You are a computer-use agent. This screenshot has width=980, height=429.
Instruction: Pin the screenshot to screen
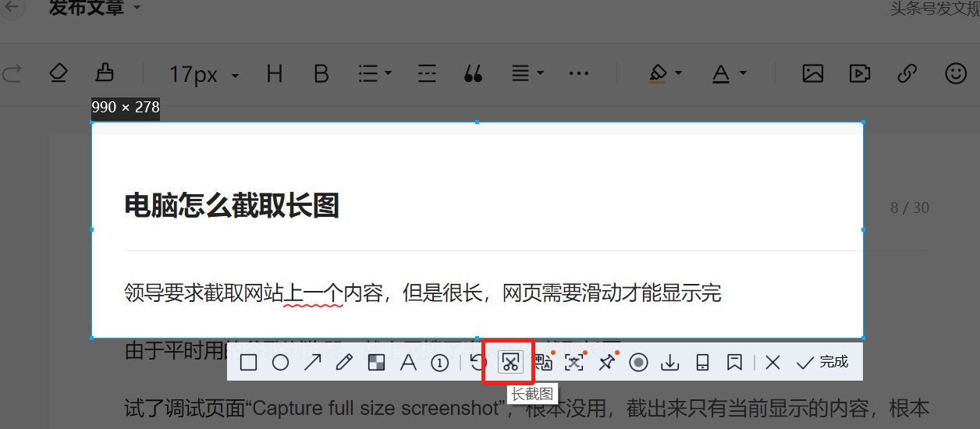coord(607,362)
